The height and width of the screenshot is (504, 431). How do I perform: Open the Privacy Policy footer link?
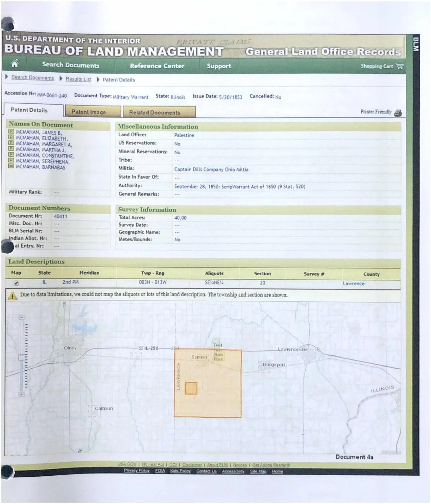[137, 471]
